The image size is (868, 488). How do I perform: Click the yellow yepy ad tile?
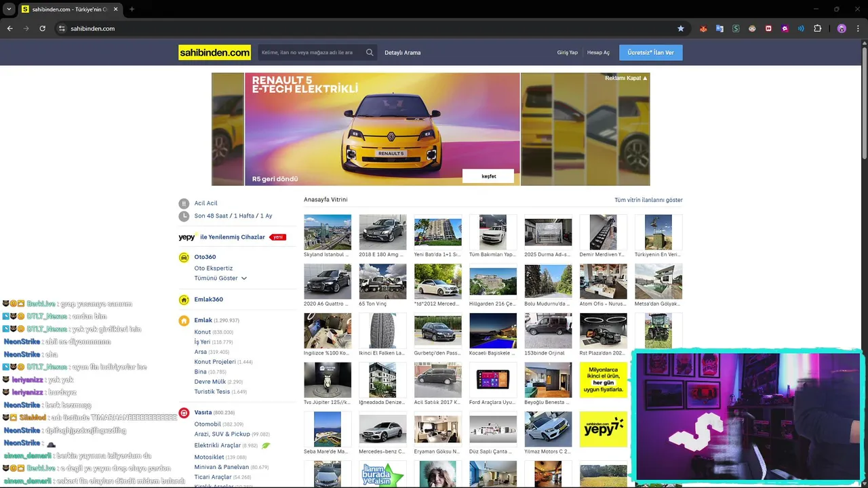[x=603, y=429]
